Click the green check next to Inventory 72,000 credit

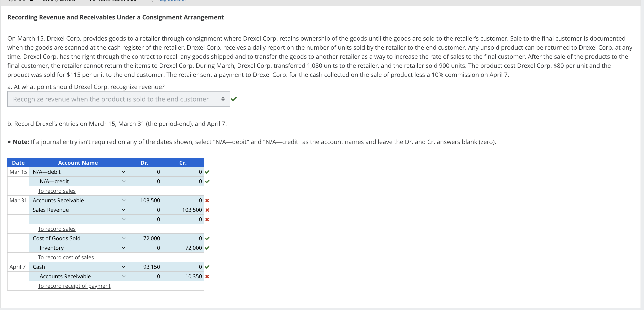coord(207,248)
